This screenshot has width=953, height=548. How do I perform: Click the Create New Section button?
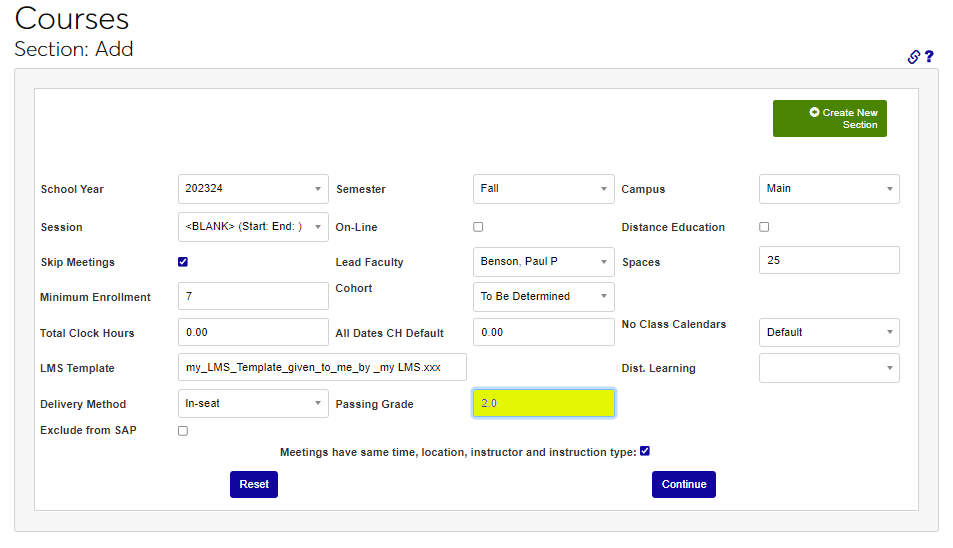point(829,119)
